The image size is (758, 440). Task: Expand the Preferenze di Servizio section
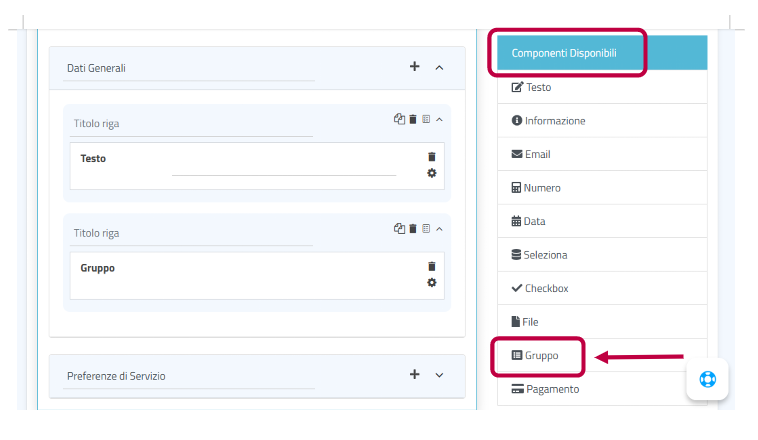tap(439, 375)
